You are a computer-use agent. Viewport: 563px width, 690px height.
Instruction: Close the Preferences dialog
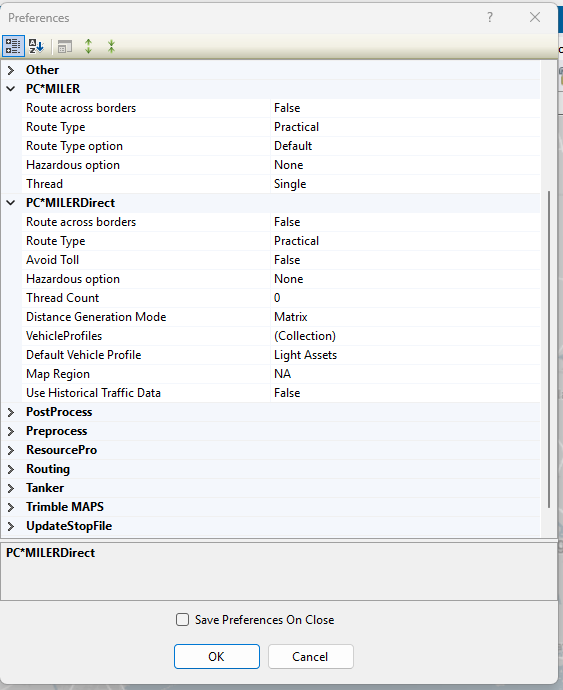tap(535, 17)
